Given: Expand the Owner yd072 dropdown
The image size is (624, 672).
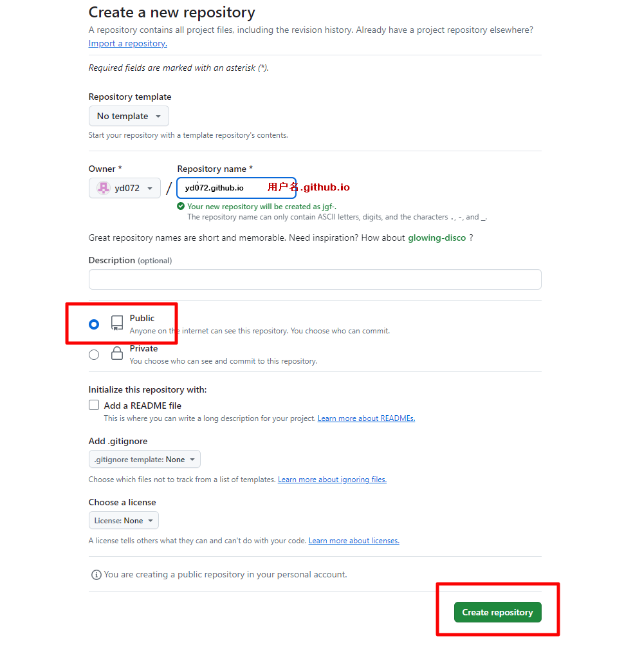Looking at the screenshot, I should tap(125, 188).
